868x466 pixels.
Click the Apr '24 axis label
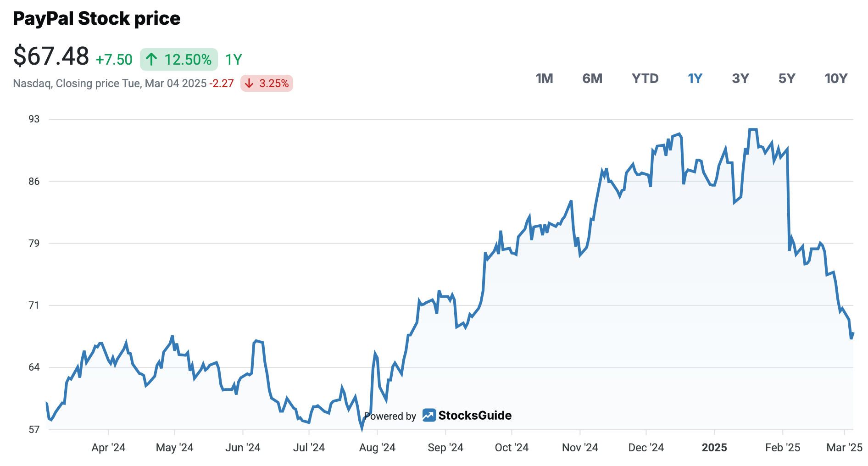108,448
